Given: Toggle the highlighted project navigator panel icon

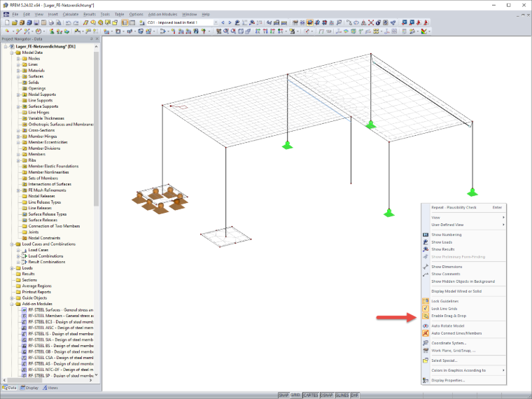Looking at the screenshot, I should pyautogui.click(x=125, y=22).
